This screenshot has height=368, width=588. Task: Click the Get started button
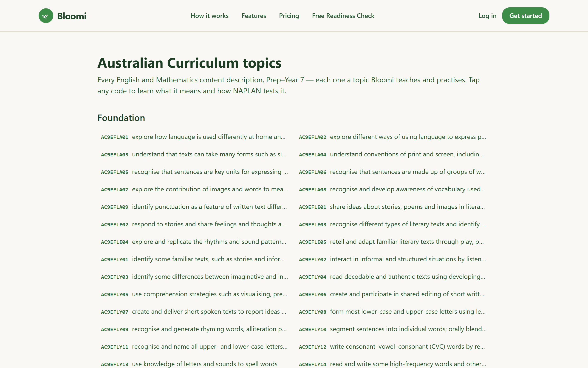coord(525,16)
